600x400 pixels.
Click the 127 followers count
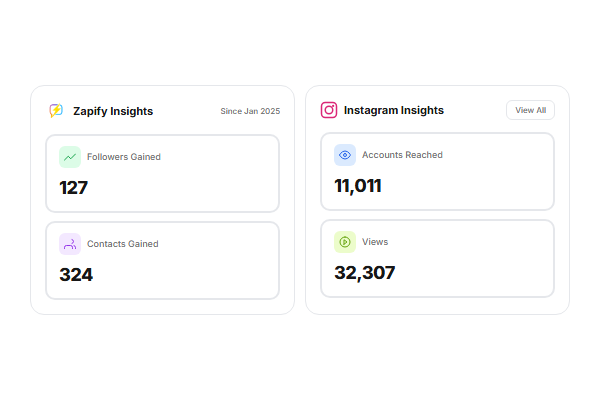click(x=74, y=188)
